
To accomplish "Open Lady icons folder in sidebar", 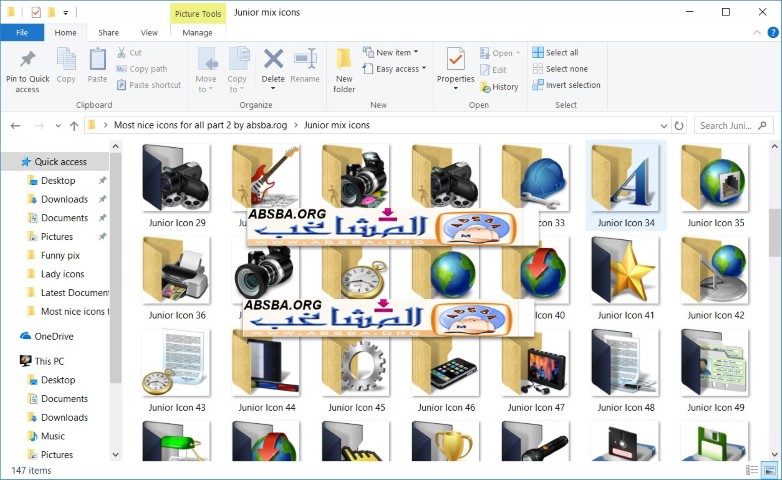I will (62, 274).
